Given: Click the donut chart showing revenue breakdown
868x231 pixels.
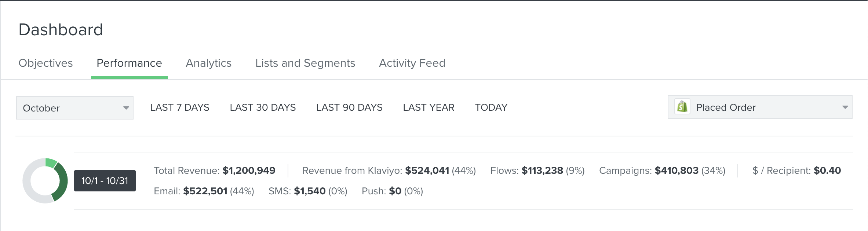Looking at the screenshot, I should tap(44, 180).
